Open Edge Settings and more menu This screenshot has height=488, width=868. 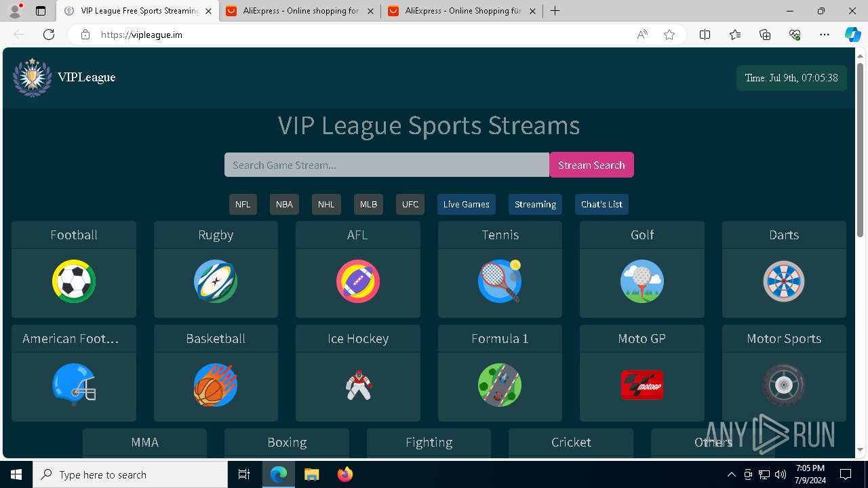click(x=825, y=35)
